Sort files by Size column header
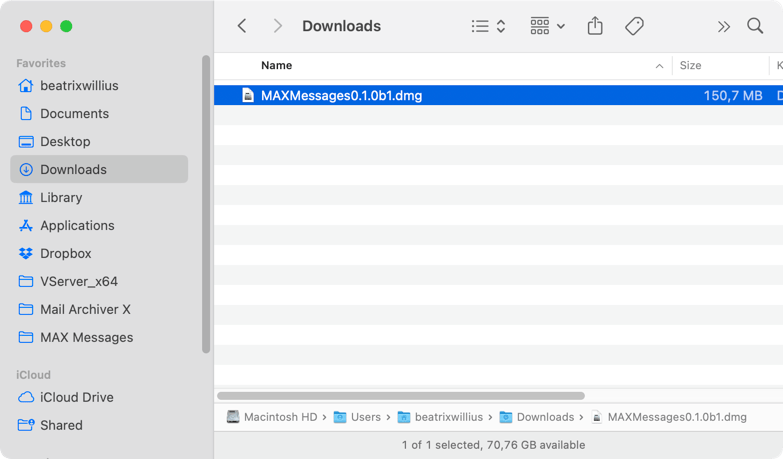The width and height of the screenshot is (783, 459). 690,66
